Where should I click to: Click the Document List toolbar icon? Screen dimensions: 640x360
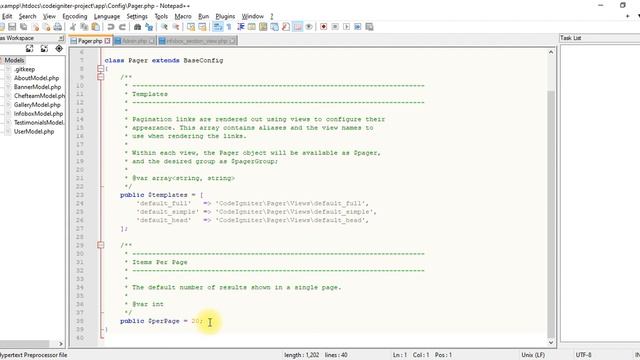pyautogui.click(x=274, y=27)
